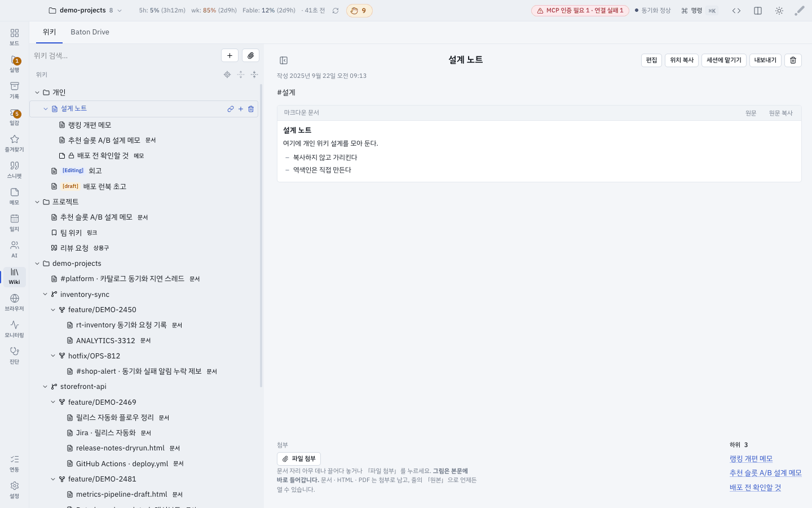This screenshot has height=508, width=812.
Task: Open the Browser globe sidebar icon
Action: pos(15,302)
